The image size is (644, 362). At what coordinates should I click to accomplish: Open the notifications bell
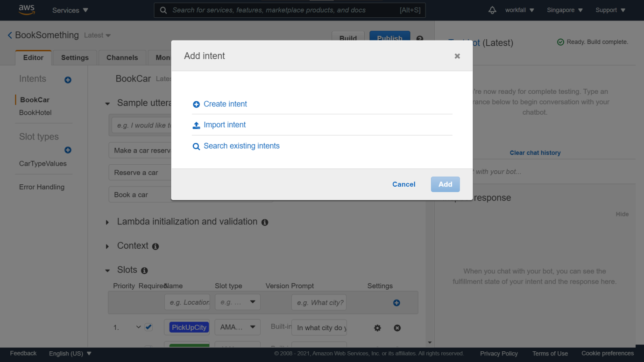click(492, 10)
